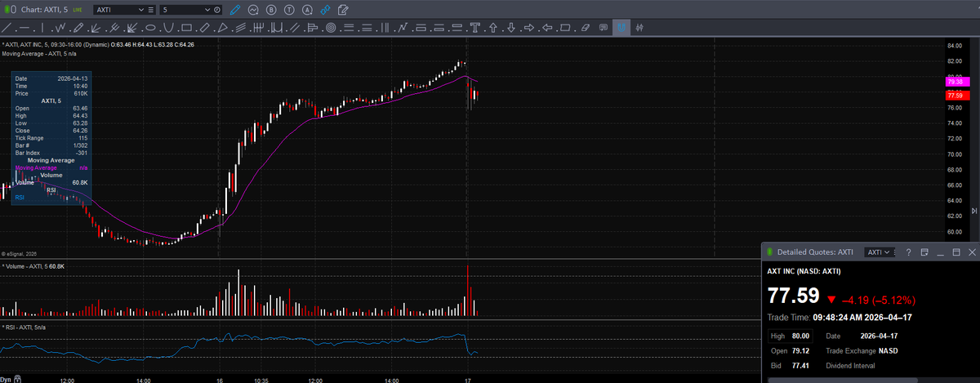Click the circled B toolbar icon

click(x=271, y=10)
